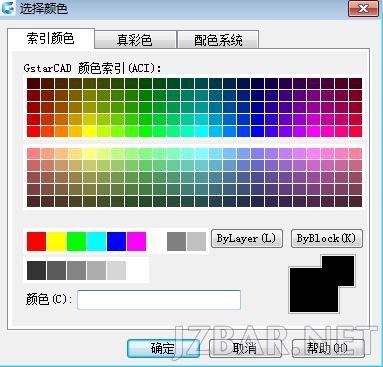
Task: Select the standard cyan swatch
Action: (x=96, y=241)
